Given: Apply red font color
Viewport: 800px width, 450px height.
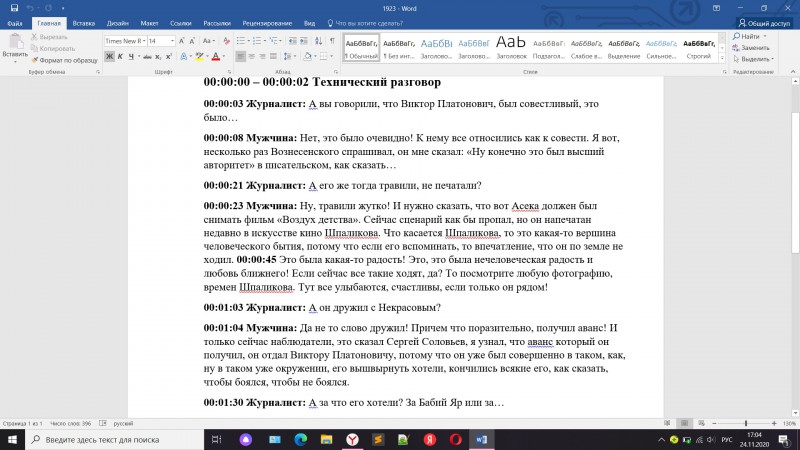Looking at the screenshot, I should pyautogui.click(x=216, y=56).
